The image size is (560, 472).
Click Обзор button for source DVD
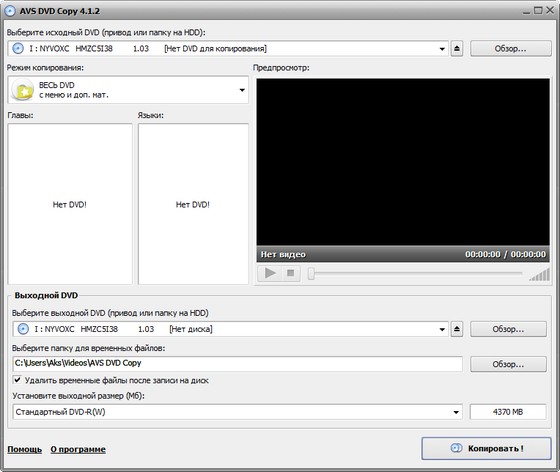[x=511, y=49]
